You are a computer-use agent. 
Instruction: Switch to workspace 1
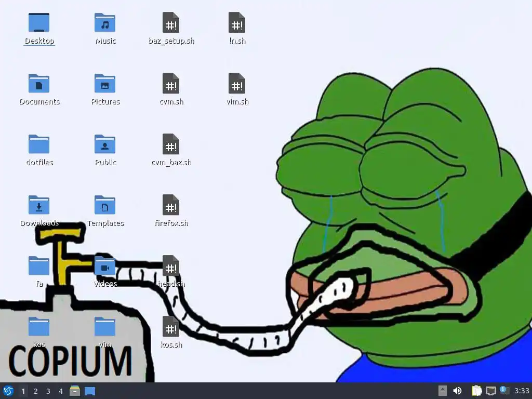23,391
